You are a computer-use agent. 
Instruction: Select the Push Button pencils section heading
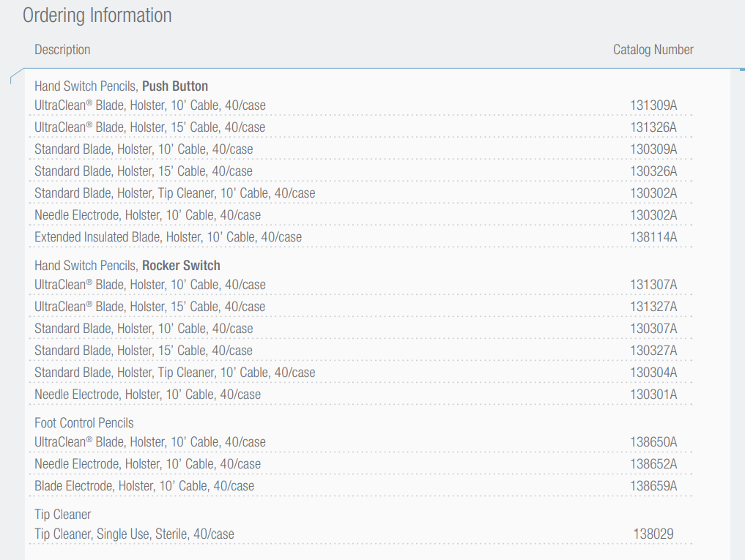pyautogui.click(x=121, y=86)
